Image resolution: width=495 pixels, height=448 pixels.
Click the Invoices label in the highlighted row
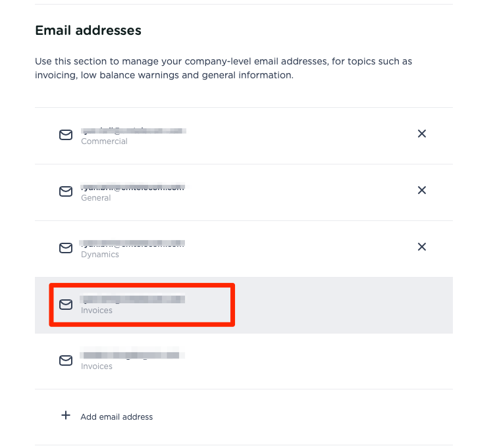(x=97, y=311)
